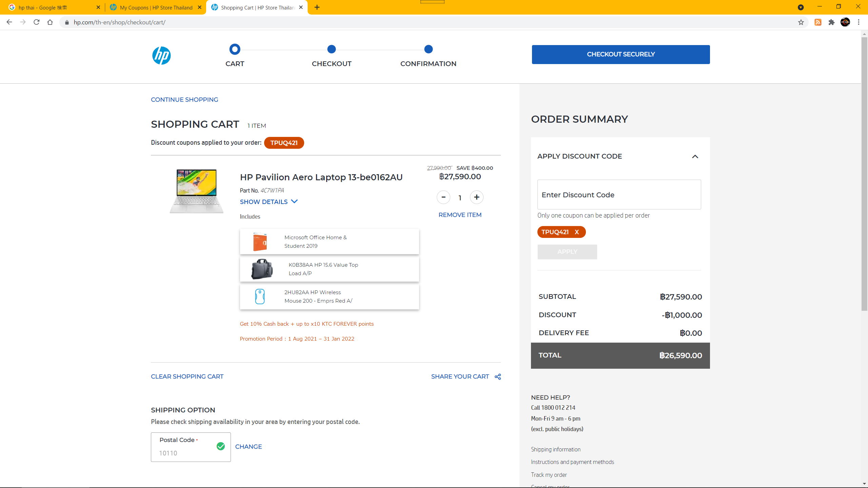Screen dimensions: 868x488
Task: Close the hp thai Google tab
Action: [x=98, y=7]
